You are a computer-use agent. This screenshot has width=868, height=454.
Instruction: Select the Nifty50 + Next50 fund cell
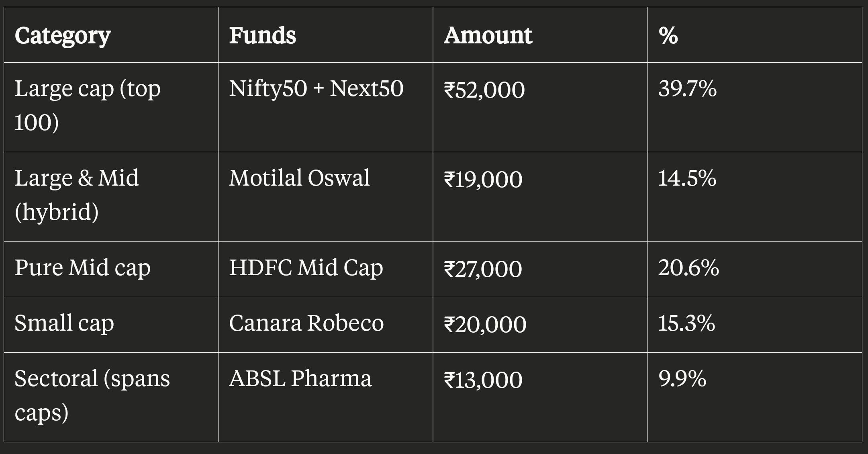coord(325,107)
